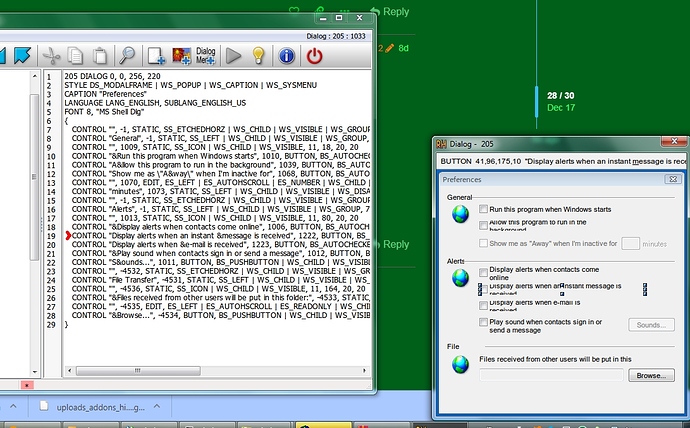The height and width of the screenshot is (428, 690).
Task: Click left pane vertical scrollbar thumb
Action: coord(35,176)
